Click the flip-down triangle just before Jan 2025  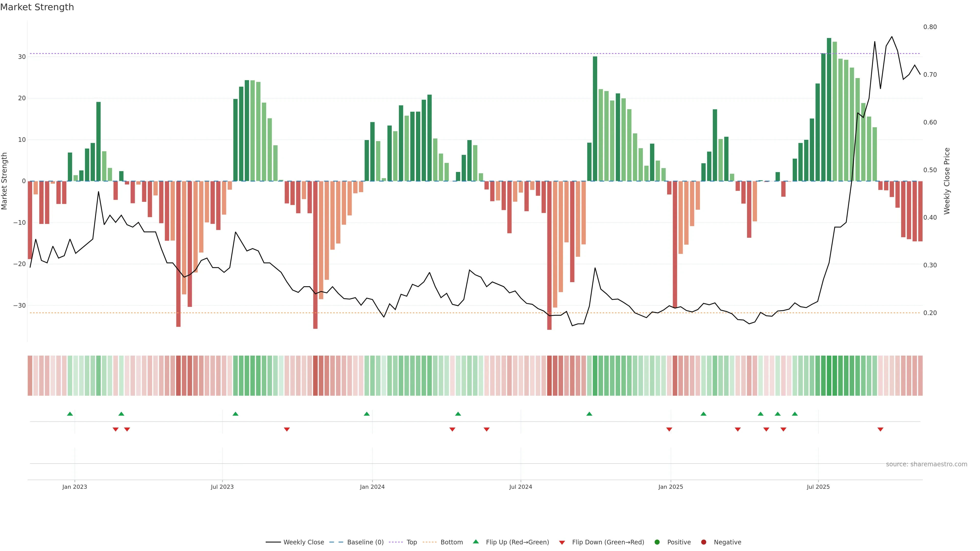point(669,429)
